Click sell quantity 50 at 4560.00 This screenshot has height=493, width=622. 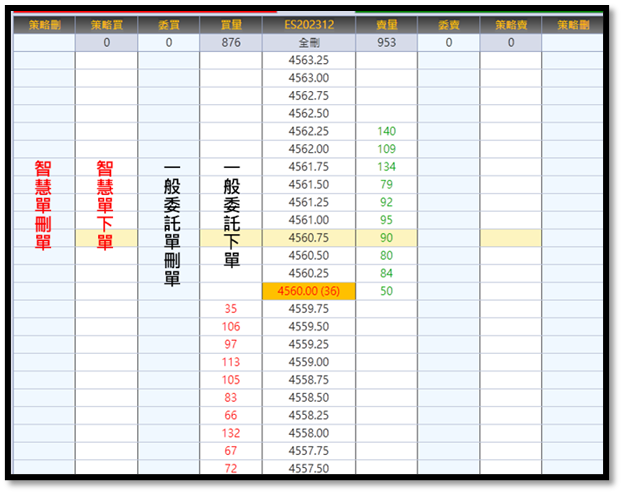click(386, 291)
